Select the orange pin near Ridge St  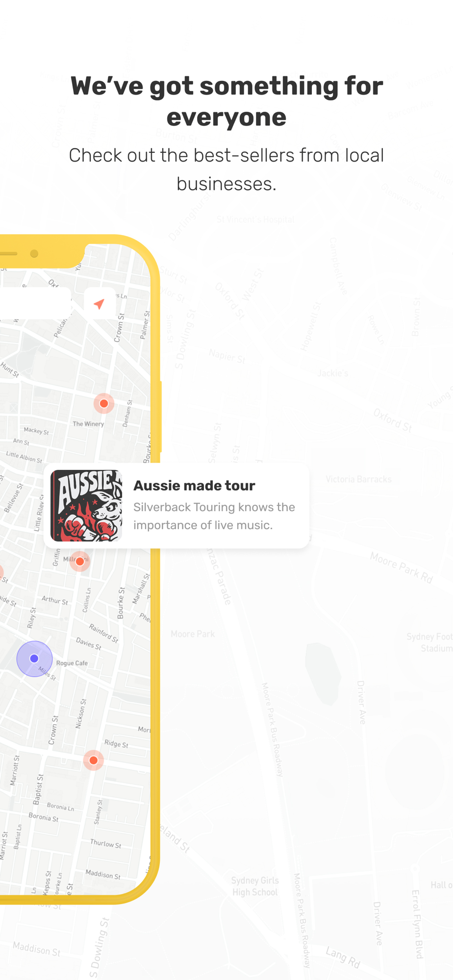[93, 760]
